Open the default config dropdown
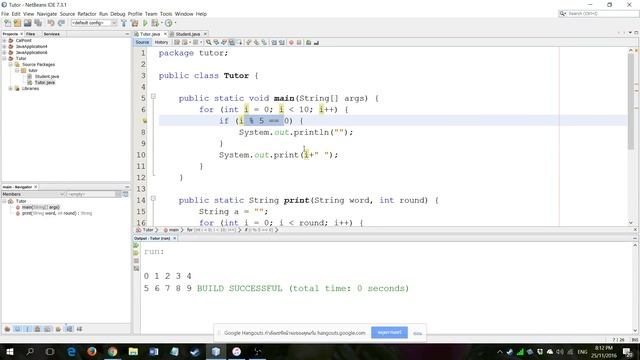The image size is (640, 360). coord(94,23)
